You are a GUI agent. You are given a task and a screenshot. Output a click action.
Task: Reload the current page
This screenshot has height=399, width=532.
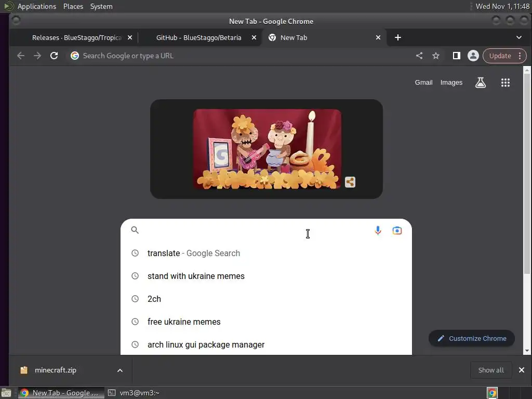54,56
